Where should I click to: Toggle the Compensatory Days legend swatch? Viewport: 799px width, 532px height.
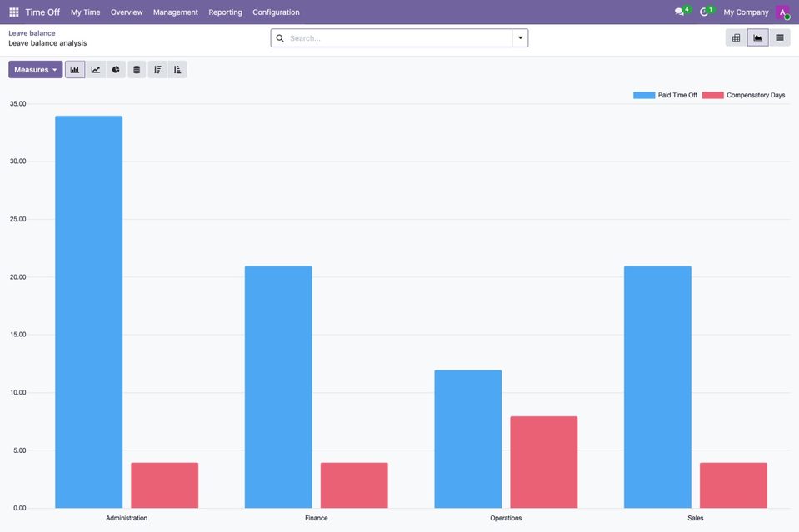click(x=713, y=95)
